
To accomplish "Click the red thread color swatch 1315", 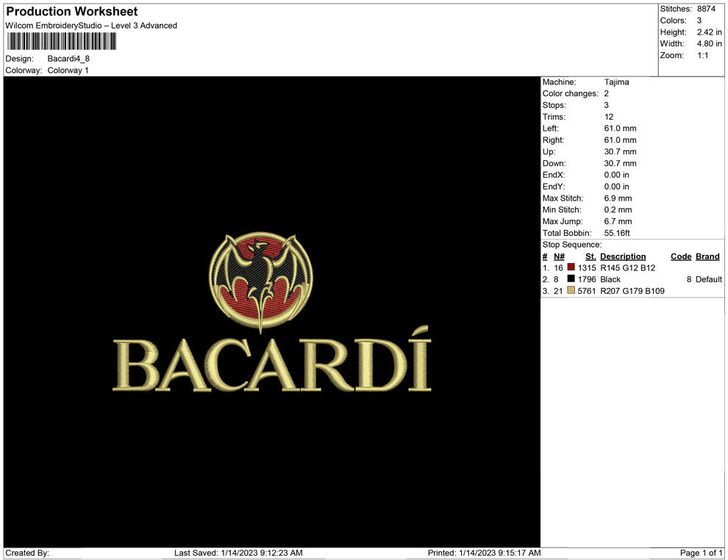I will click(x=571, y=268).
